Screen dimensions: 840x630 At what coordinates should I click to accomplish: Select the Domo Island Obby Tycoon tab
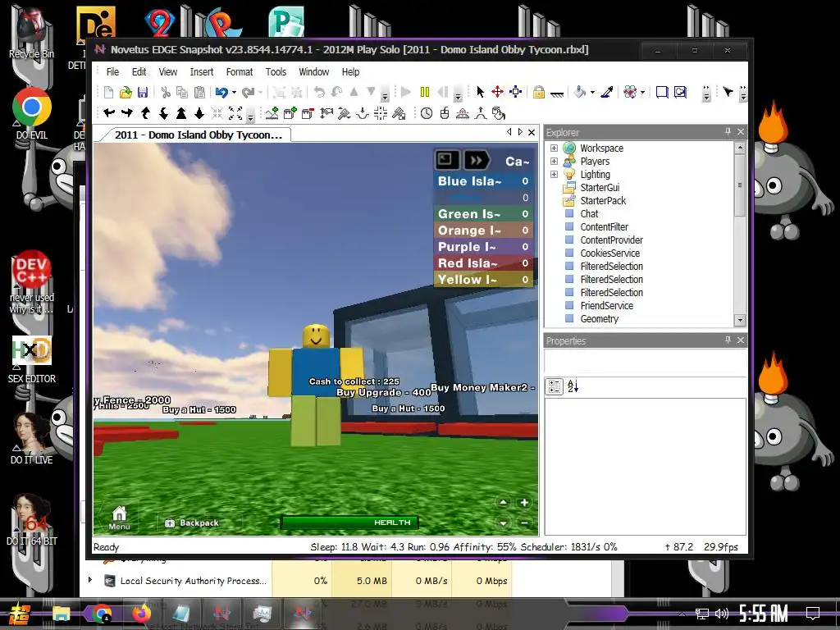point(198,135)
